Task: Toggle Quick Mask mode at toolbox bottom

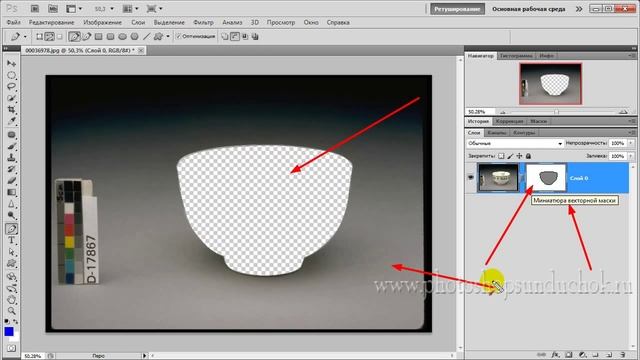Action: tap(11, 348)
